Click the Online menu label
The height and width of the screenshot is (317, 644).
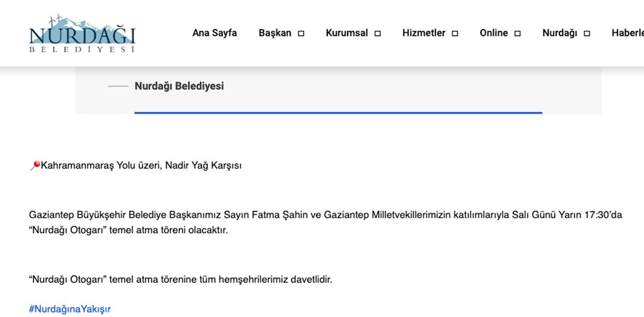pyautogui.click(x=494, y=33)
